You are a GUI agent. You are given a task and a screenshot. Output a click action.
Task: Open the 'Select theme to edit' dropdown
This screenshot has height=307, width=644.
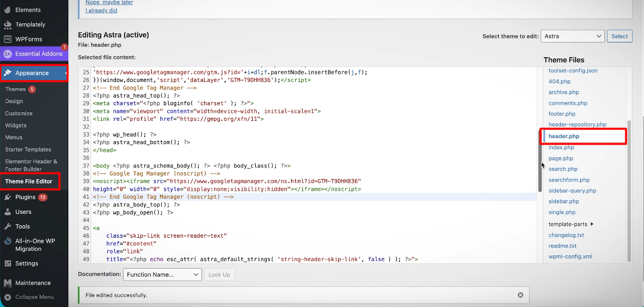point(573,36)
